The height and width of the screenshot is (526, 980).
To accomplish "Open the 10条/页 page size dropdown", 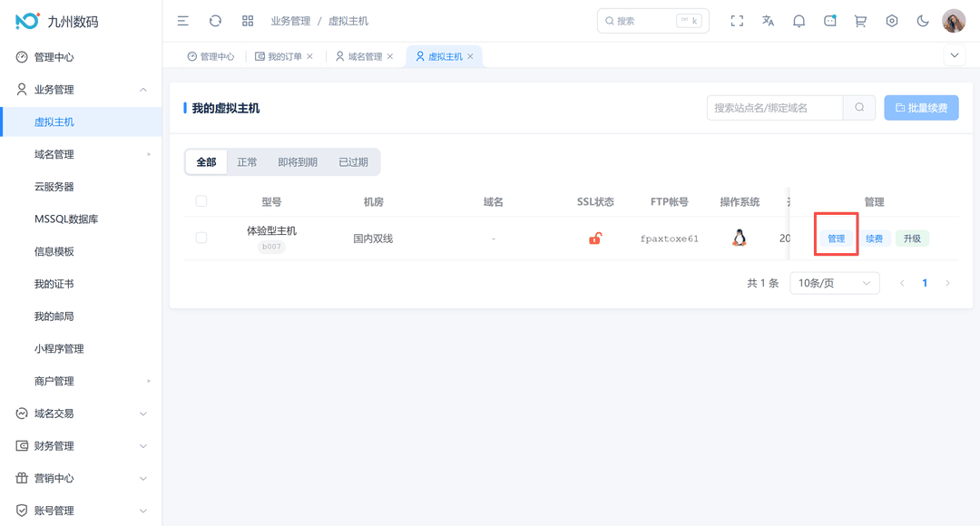I will (x=835, y=283).
